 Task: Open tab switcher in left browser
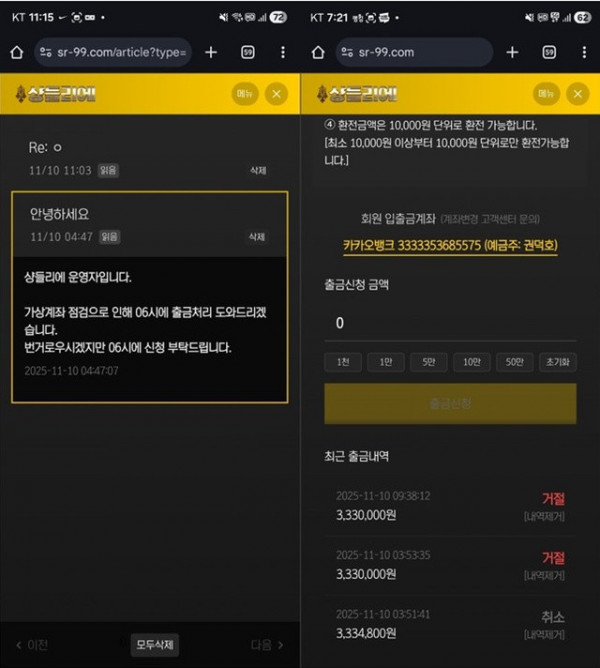tap(249, 52)
